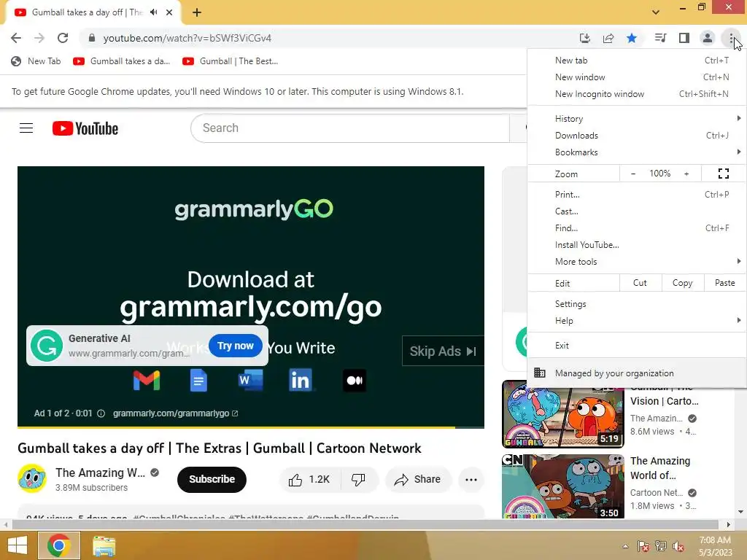Click the share this page icon
The width and height of the screenshot is (747, 560).
(x=608, y=38)
